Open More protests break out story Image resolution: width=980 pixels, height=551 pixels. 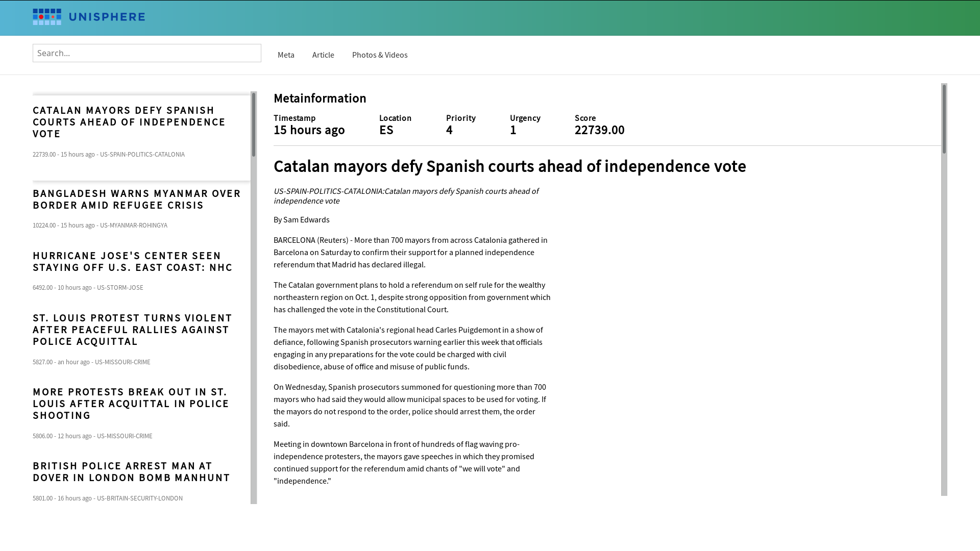pyautogui.click(x=131, y=404)
